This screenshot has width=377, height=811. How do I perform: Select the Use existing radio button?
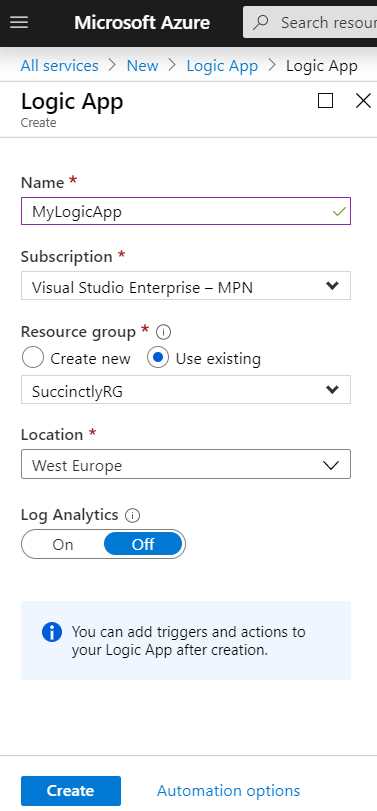click(157, 358)
